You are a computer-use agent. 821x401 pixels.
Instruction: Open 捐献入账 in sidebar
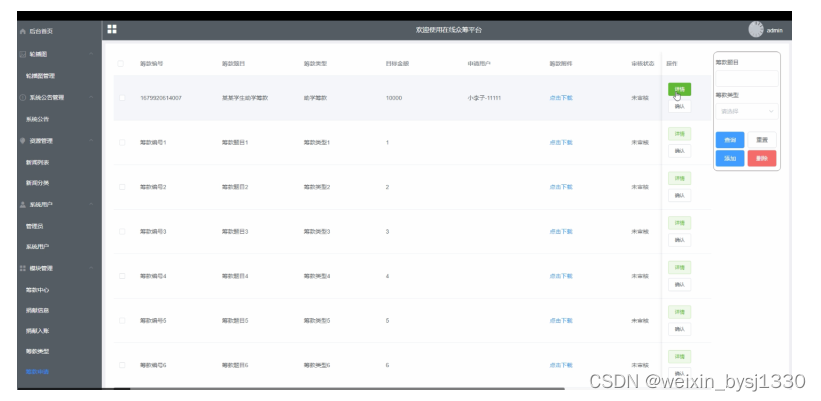38,331
